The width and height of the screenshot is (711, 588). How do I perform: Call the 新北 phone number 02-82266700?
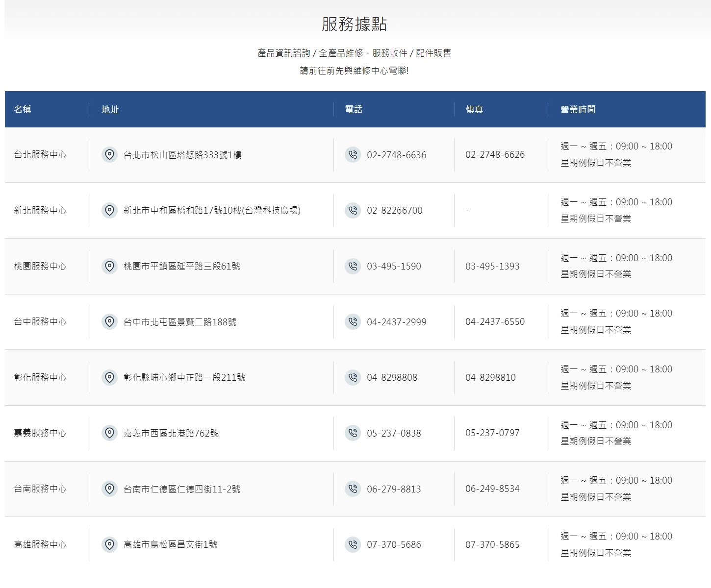(394, 210)
